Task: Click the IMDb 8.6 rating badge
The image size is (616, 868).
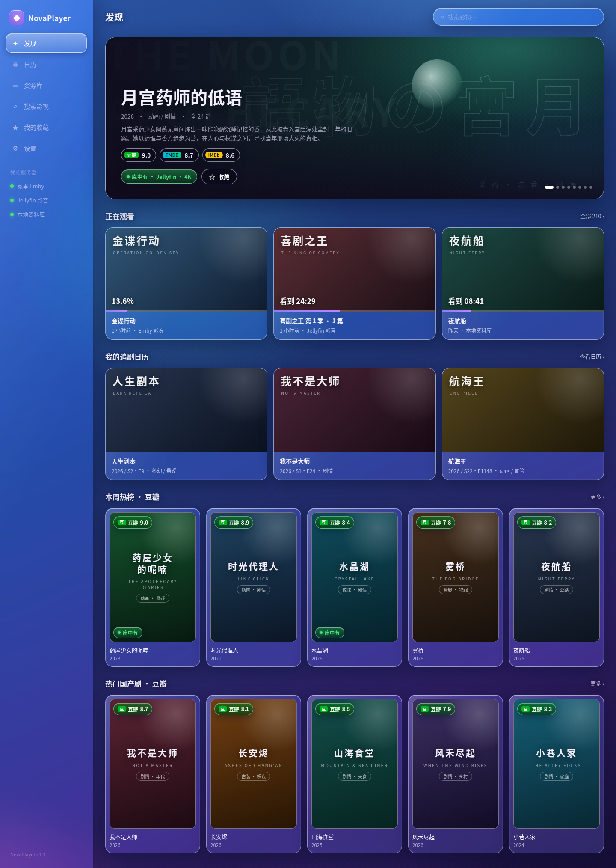Action: [x=221, y=155]
